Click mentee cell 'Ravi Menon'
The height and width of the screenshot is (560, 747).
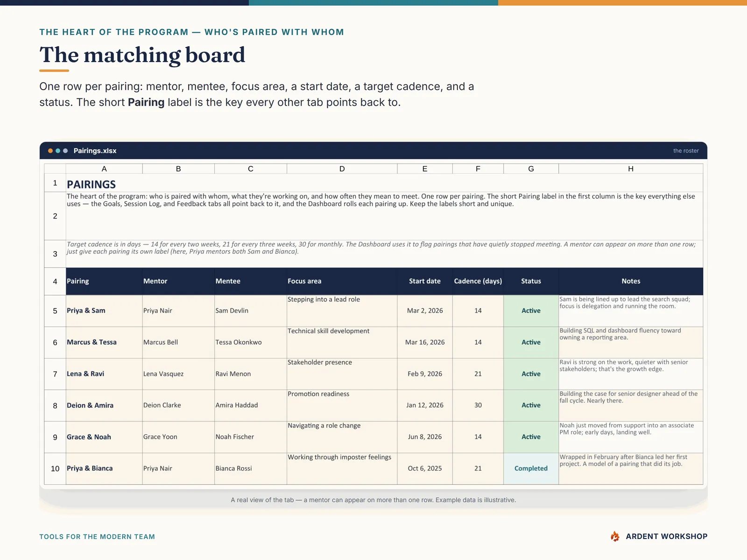tap(251, 374)
